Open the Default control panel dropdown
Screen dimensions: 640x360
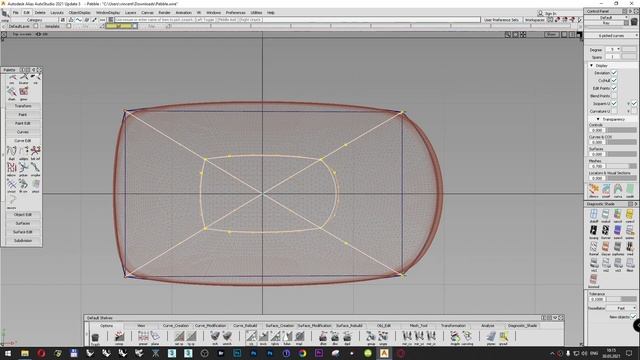click(606, 18)
